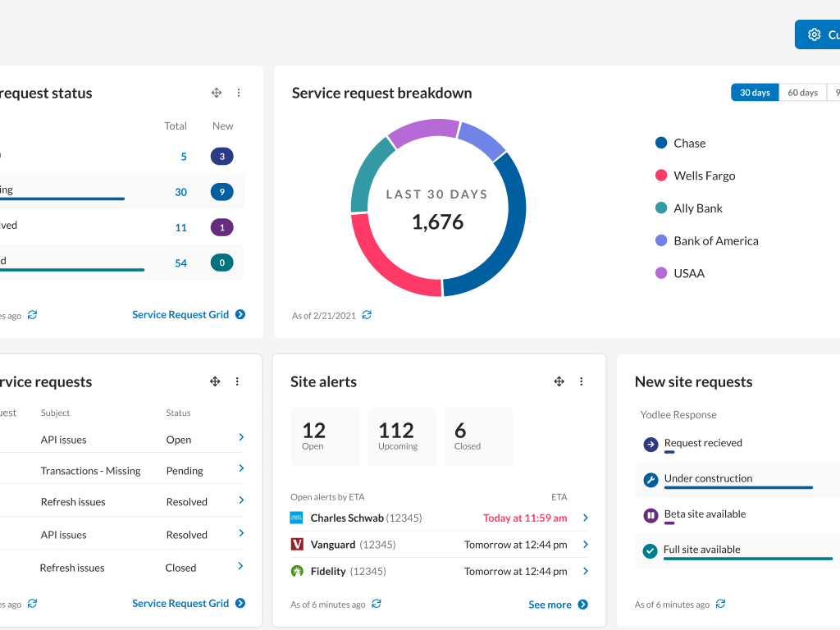840x630 pixels.
Task: Click Wells Fargo legend color dot
Action: (661, 176)
